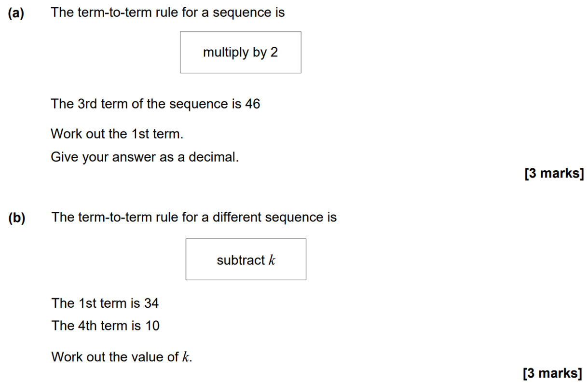The height and width of the screenshot is (383, 588).
Task: Click the italic k after 'value of'
Action: tap(186, 357)
